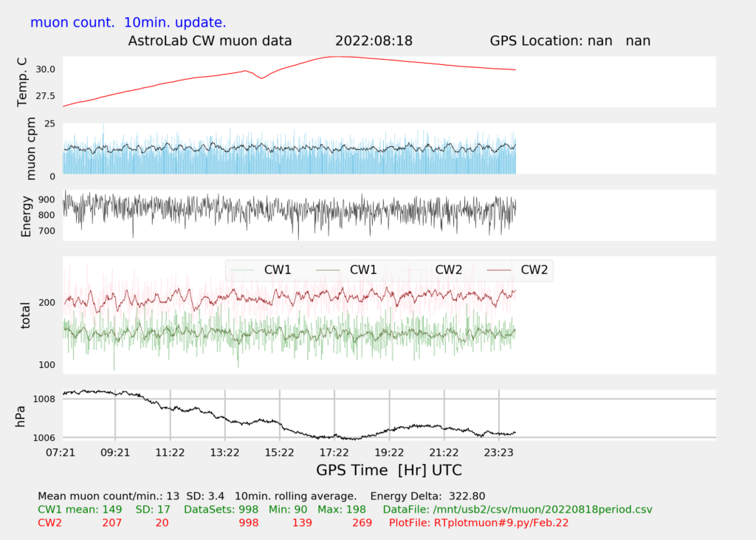Click the green 'Min: 90' value
This screenshot has height=540, width=756.
point(288,510)
